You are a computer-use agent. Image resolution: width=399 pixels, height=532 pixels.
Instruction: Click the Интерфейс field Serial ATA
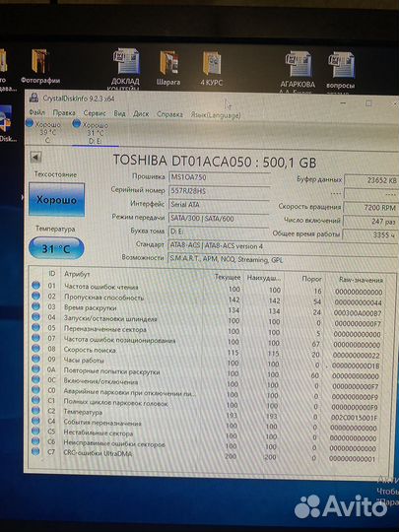pos(220,205)
